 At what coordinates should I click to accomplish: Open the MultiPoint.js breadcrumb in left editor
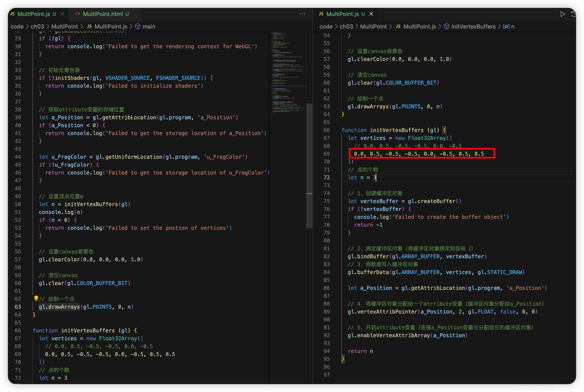click(x=111, y=27)
